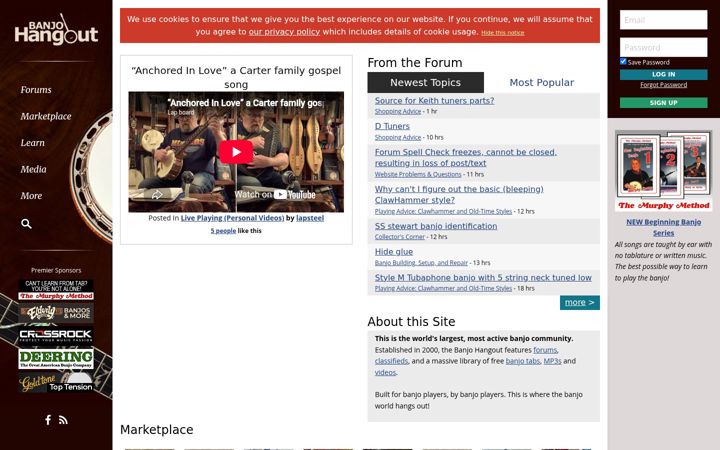Open the site search magnifier icon
The height and width of the screenshot is (450, 720).
pos(26,224)
